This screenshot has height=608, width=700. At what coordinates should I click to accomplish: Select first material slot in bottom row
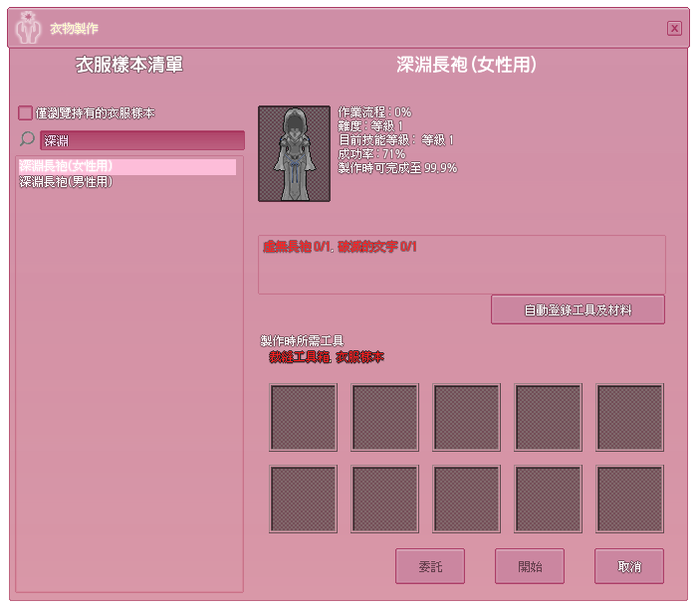pos(304,499)
